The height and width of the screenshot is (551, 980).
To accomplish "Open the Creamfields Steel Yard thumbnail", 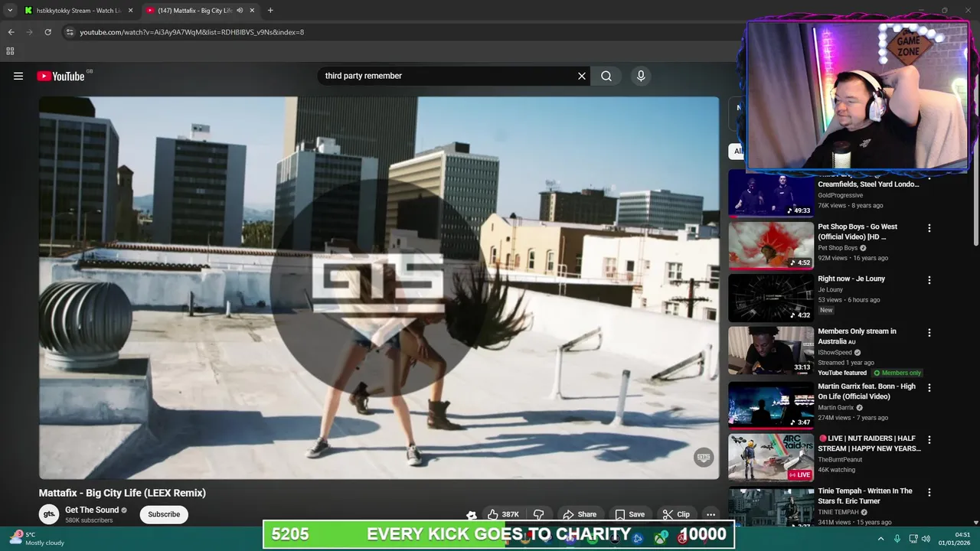I will tap(771, 194).
